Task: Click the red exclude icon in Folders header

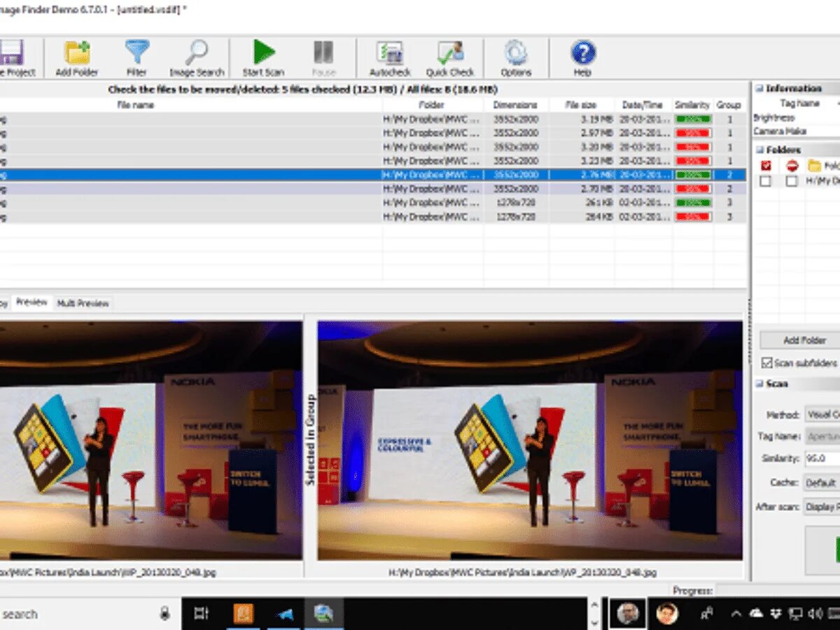Action: coord(792,166)
